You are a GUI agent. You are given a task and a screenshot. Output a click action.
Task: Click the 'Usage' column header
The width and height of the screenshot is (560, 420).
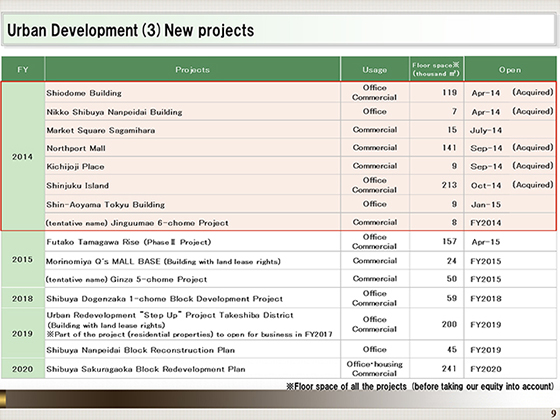pos(375,69)
